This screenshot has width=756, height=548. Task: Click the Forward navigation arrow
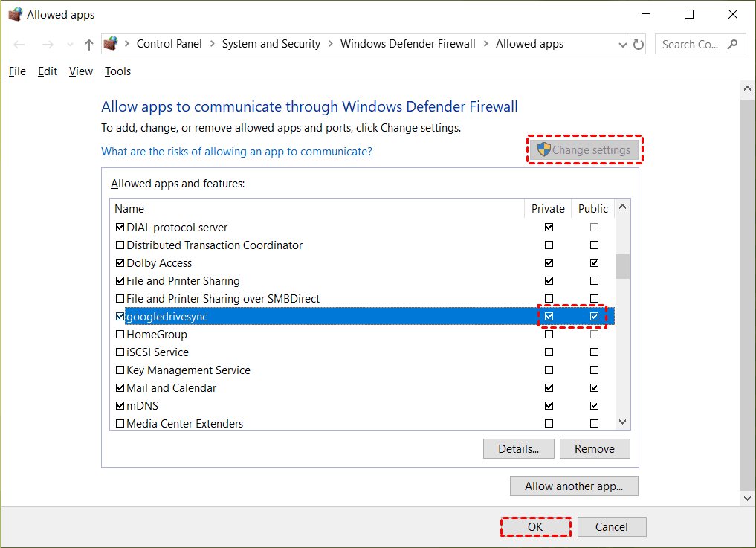click(x=48, y=45)
